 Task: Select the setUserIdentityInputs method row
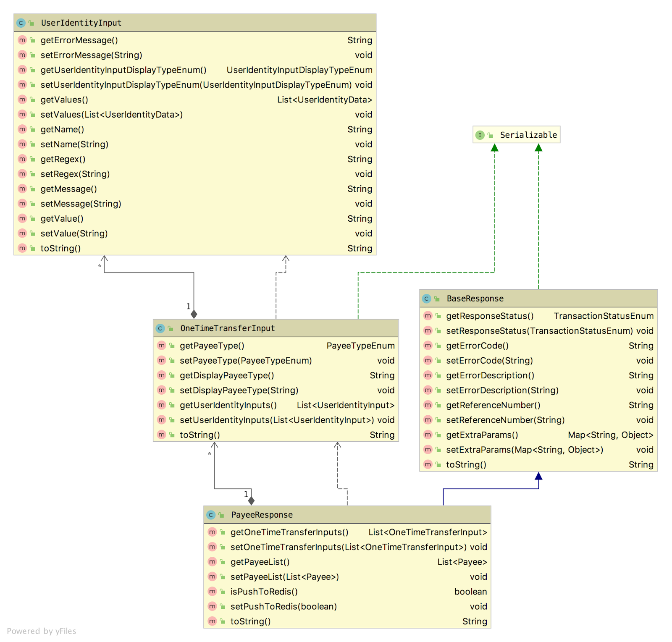tap(276, 420)
